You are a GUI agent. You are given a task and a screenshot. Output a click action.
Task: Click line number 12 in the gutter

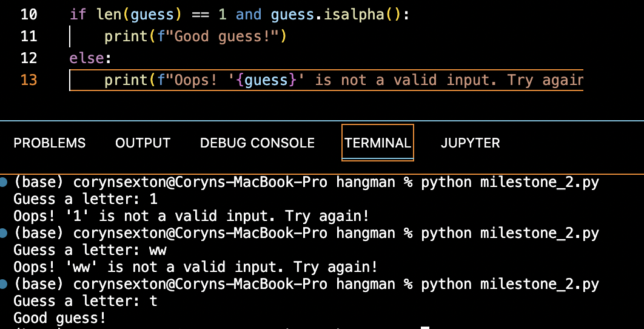29,58
